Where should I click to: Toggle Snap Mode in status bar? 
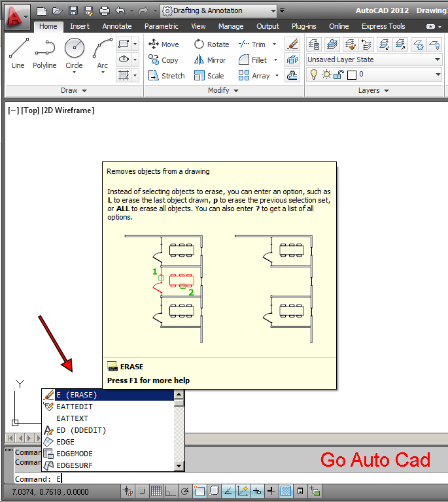[142, 491]
